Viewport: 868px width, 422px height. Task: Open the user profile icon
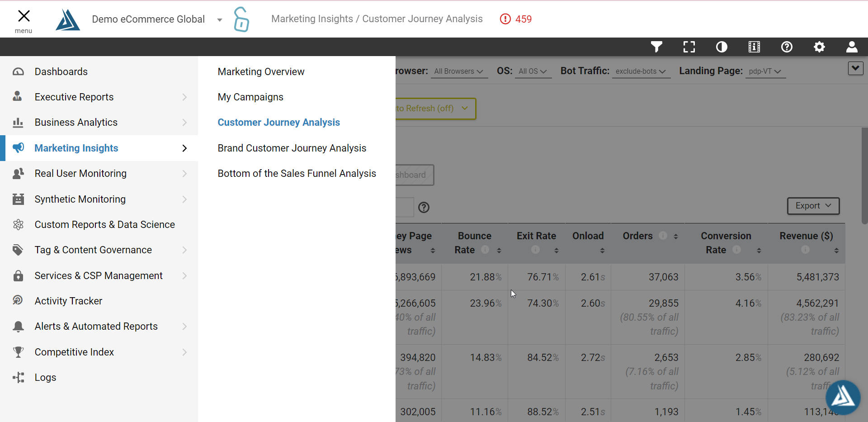pyautogui.click(x=852, y=47)
